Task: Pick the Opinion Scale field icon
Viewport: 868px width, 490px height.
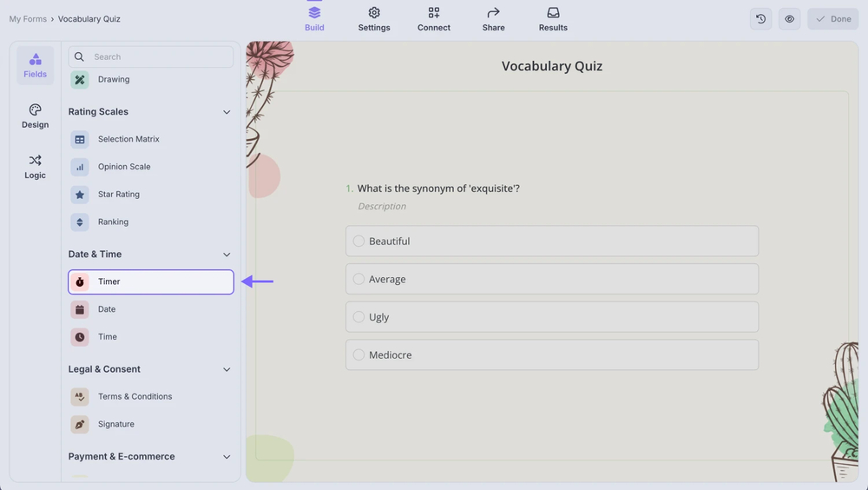Action: click(80, 167)
